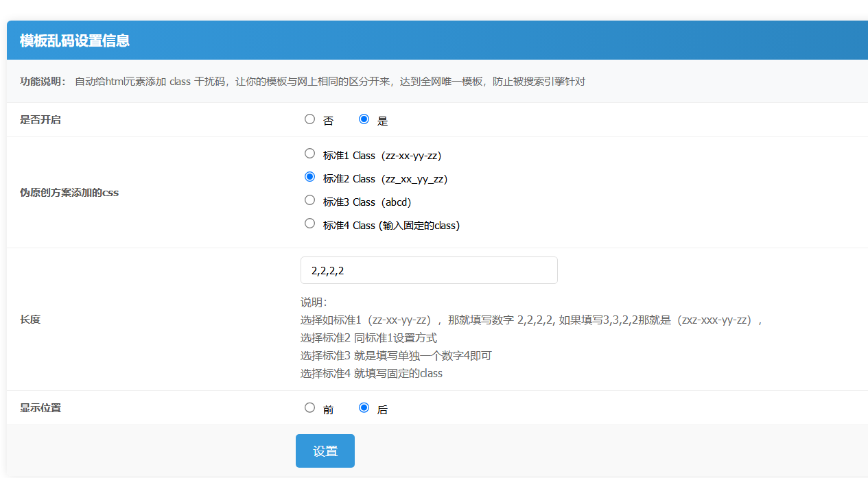Click the 功能说明 bold label
868x478 pixels.
[43, 82]
